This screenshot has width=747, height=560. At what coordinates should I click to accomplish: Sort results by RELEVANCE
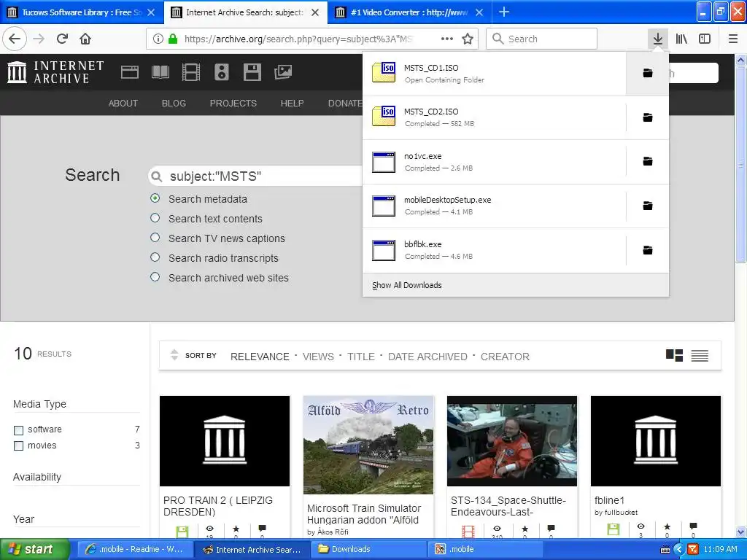(x=260, y=357)
